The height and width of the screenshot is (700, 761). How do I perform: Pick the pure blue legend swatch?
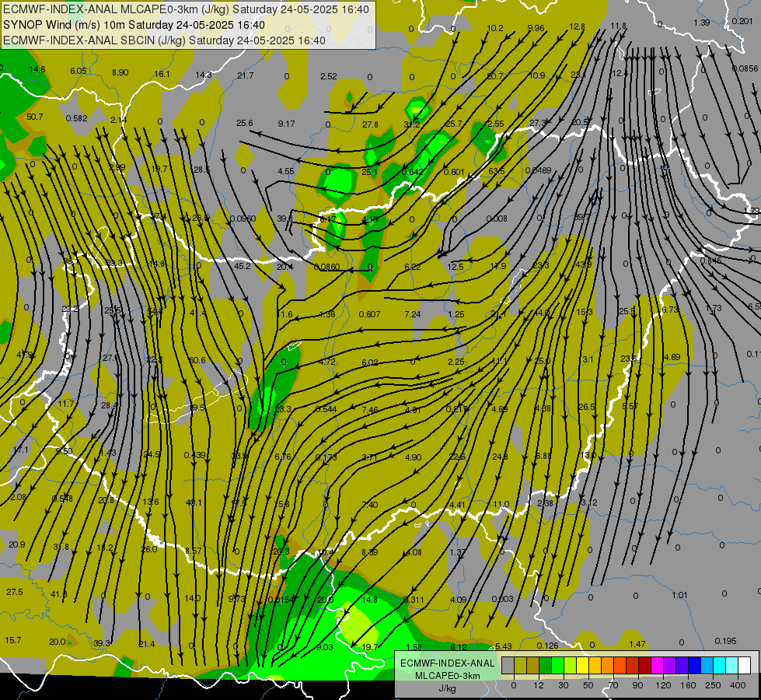click(x=694, y=666)
